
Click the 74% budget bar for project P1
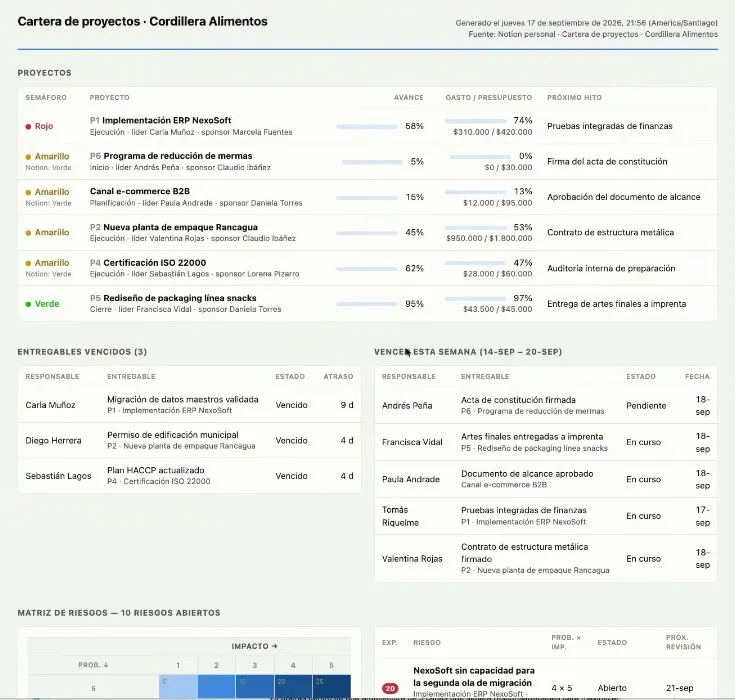475,121
